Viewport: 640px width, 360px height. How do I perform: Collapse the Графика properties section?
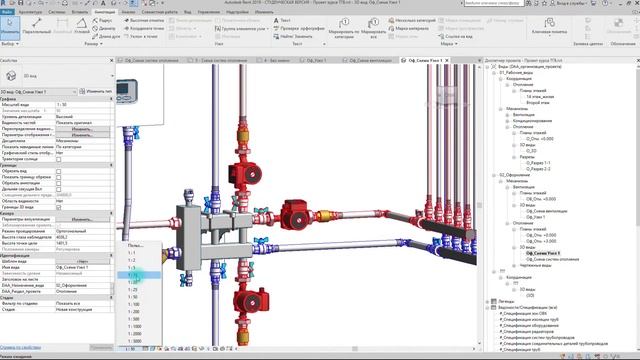[111, 99]
